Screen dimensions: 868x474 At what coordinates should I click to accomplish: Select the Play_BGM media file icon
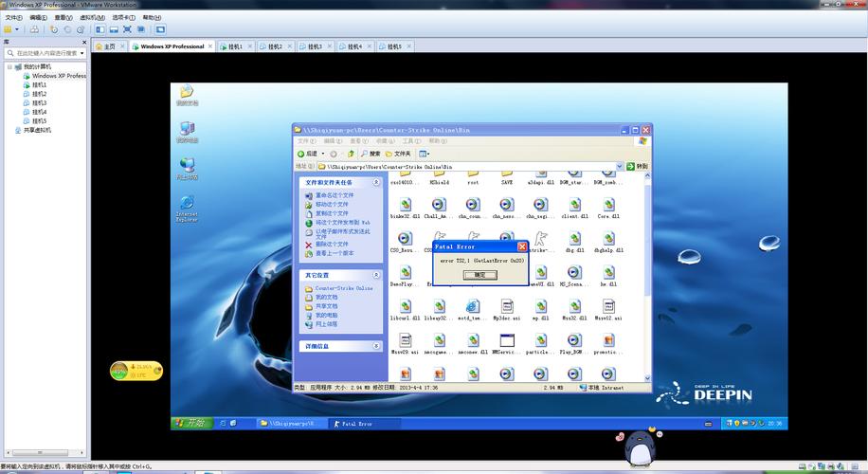point(574,340)
